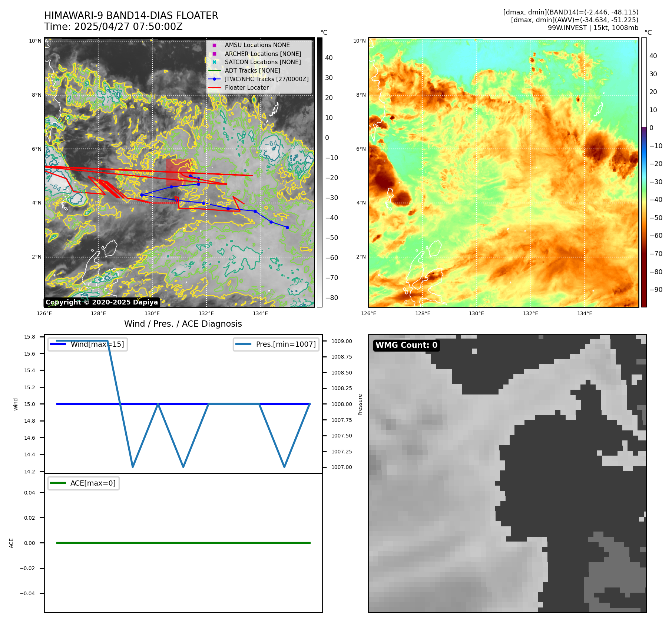Click the HIMAWARI-9 BAND14-DIAS FLOATER title
This screenshot has height=626, width=672.
coord(131,16)
